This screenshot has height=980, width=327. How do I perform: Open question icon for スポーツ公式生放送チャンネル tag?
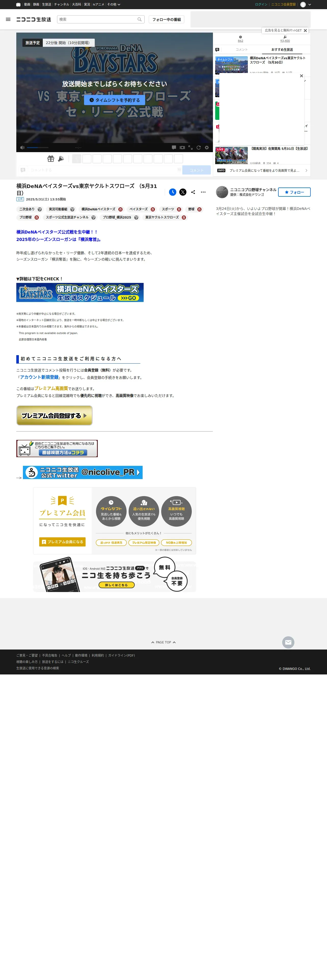93,218
